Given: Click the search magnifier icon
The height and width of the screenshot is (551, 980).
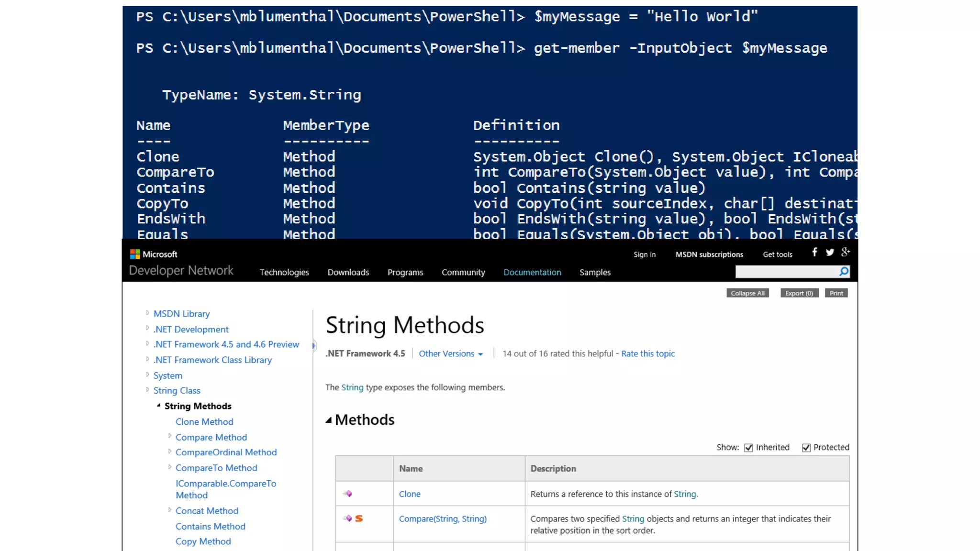Looking at the screenshot, I should 844,272.
